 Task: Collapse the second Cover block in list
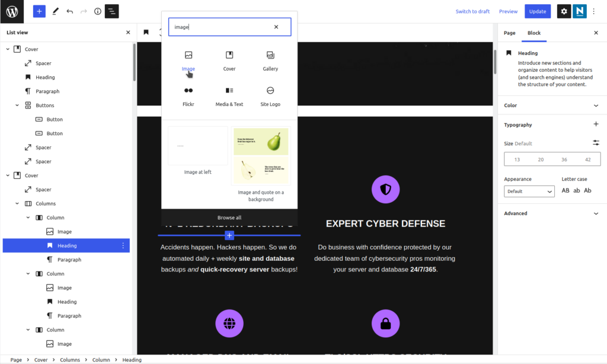(8, 175)
